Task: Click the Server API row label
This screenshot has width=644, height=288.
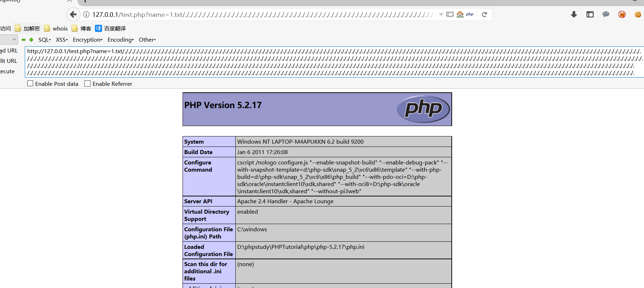Action: pos(198,201)
